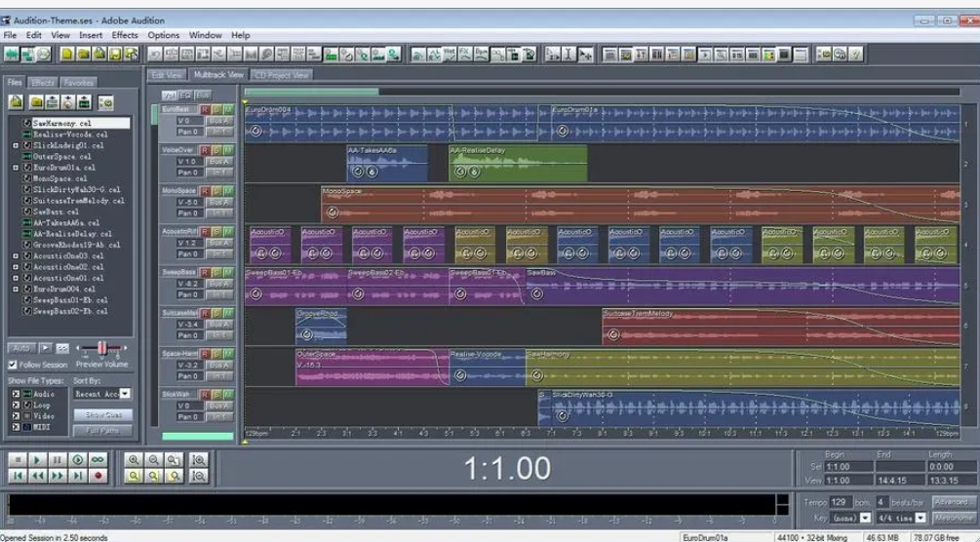Toggle the Follow Session checkbox
980x542 pixels.
coord(13,364)
